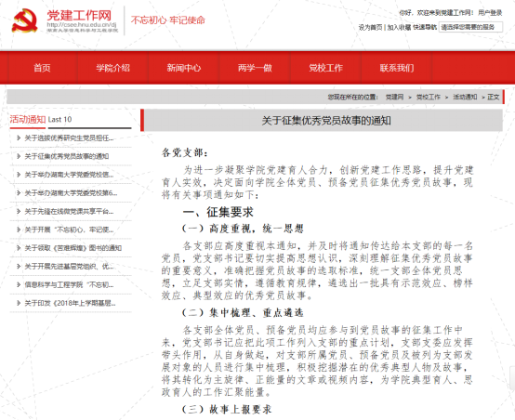
Task: Open 请选择您需要的服务 quick navigation dropdown
Action: point(470,27)
